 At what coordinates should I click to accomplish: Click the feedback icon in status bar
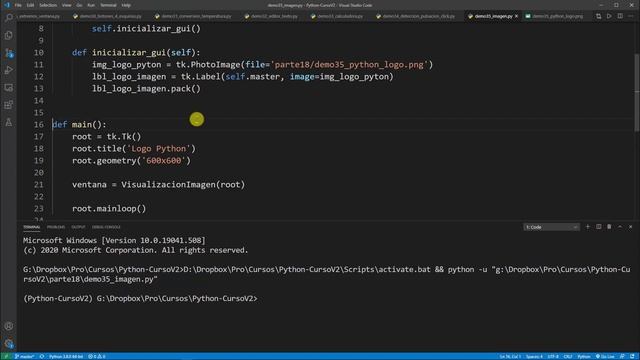pyautogui.click(x=622, y=357)
